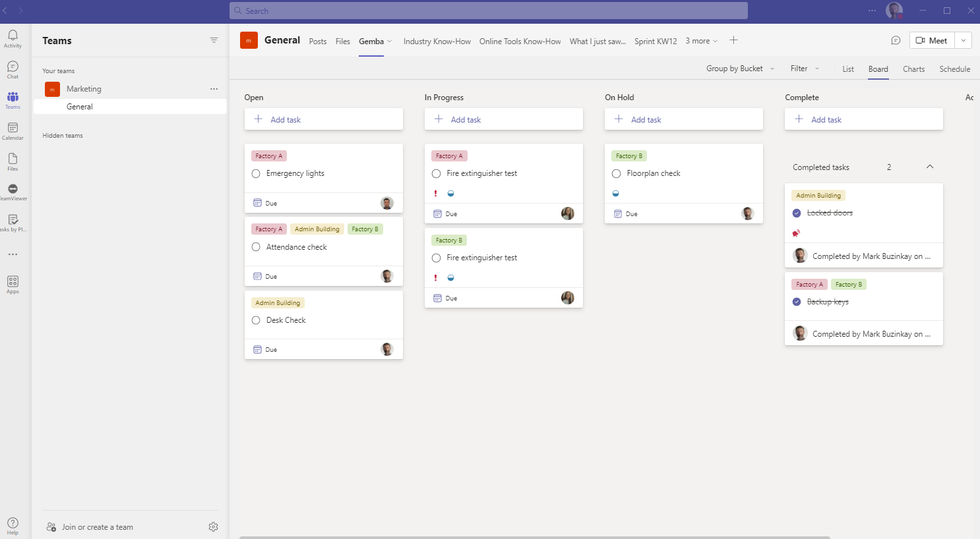
Task: Click the due date calendar icon on Emergency lights
Action: coord(258,203)
